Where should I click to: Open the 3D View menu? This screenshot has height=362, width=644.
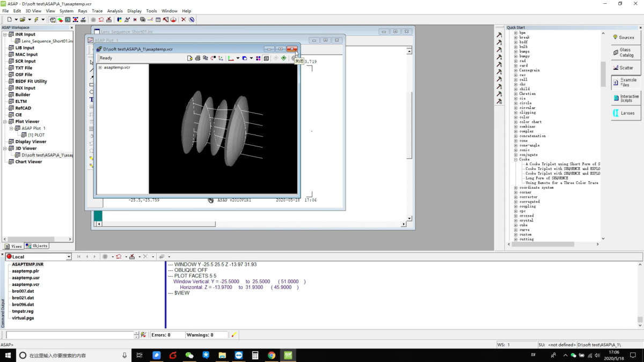(33, 11)
